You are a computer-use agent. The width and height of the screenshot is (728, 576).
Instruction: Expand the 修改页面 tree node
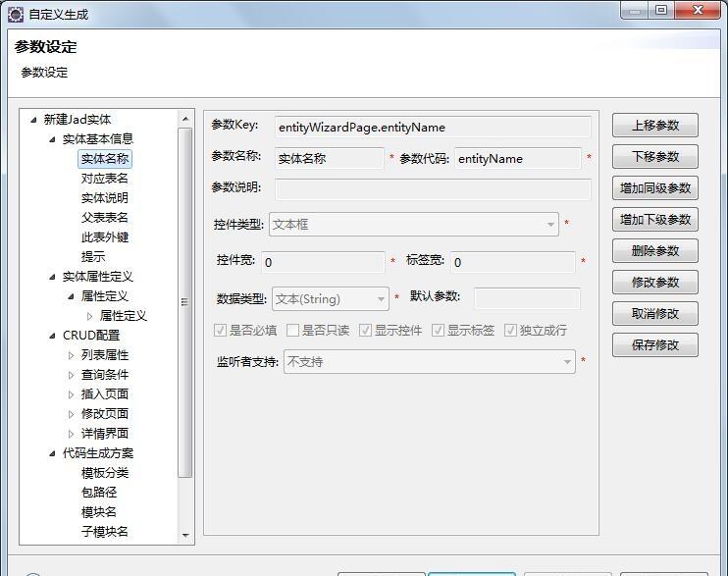[x=71, y=414]
